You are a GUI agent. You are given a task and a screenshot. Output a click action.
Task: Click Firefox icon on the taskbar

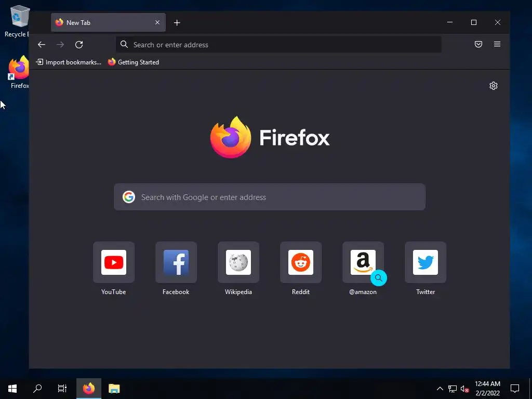[x=89, y=389]
